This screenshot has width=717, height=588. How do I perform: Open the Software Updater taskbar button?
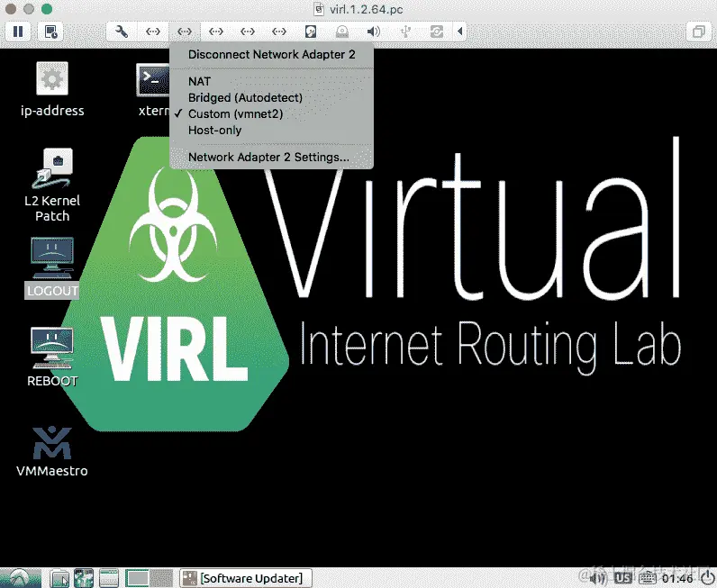tap(246, 578)
